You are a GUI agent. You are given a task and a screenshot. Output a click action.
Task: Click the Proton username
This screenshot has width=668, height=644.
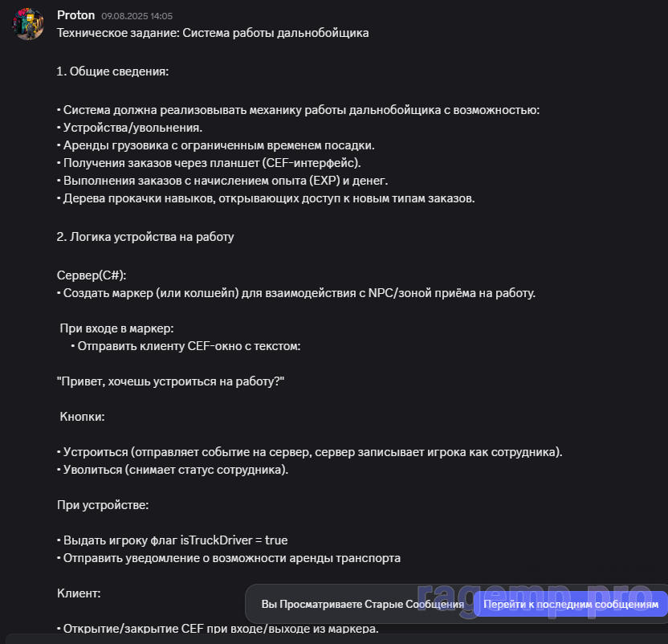pos(75,15)
